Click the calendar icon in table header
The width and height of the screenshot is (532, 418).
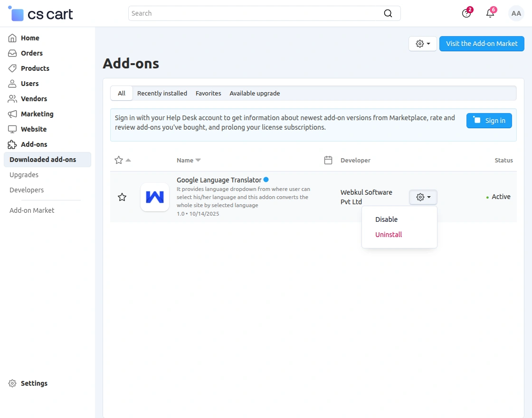pyautogui.click(x=328, y=160)
